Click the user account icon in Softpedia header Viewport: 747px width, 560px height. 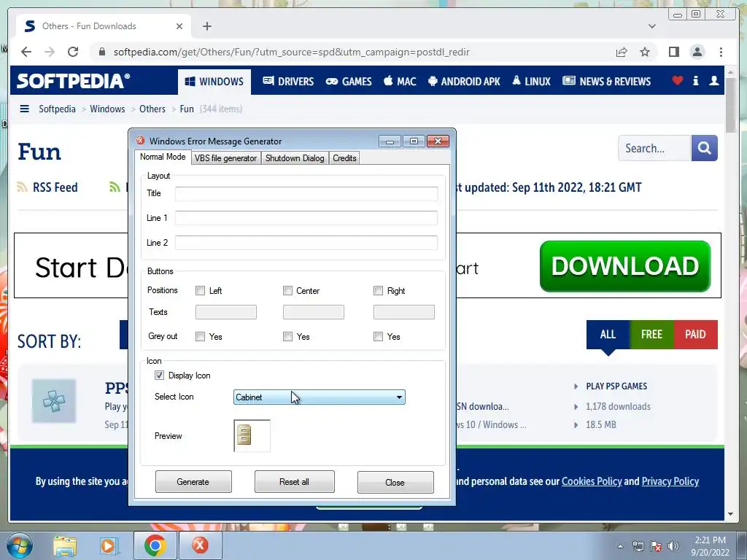[713, 80]
